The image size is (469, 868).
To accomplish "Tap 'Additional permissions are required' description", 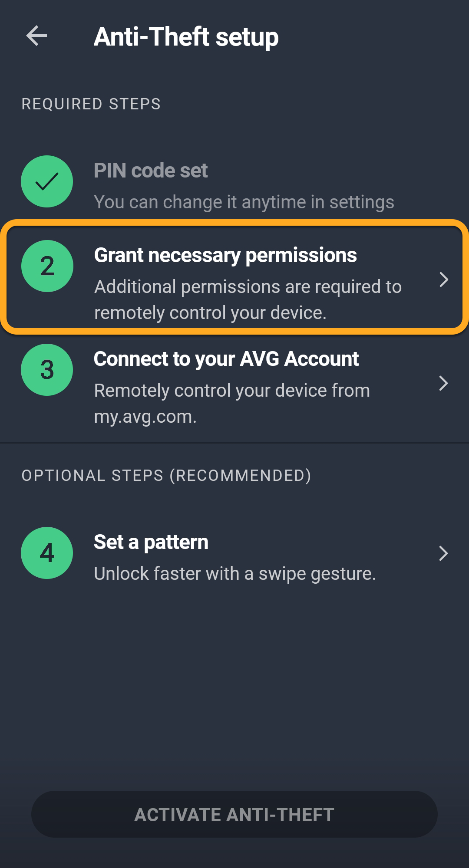I will pos(248,299).
